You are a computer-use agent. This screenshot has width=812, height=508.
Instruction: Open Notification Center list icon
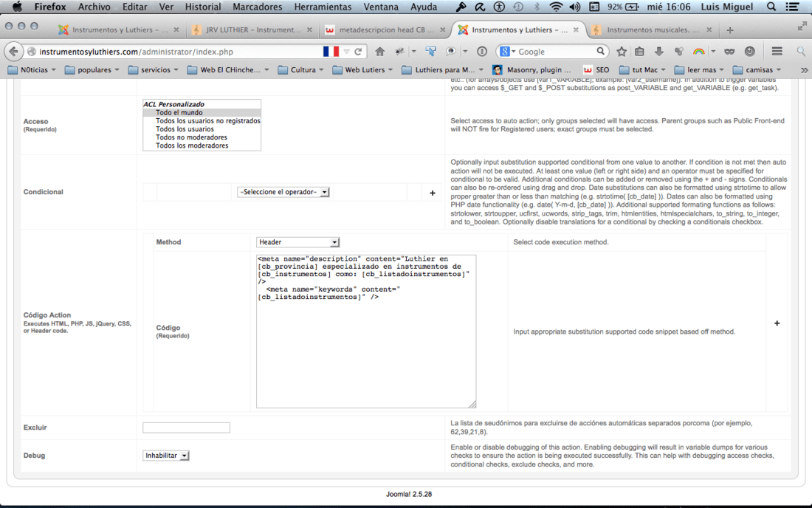[792, 7]
